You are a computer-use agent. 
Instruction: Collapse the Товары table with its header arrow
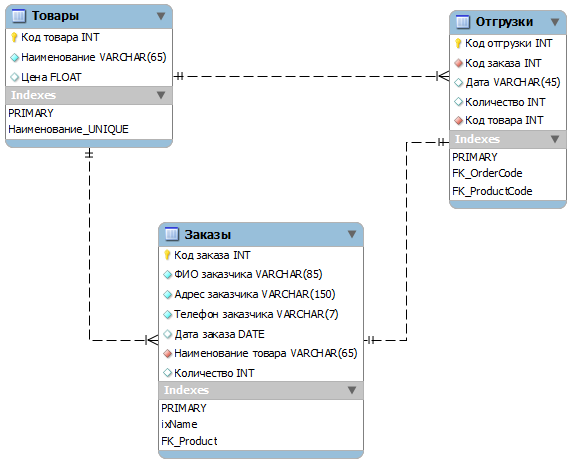click(161, 16)
